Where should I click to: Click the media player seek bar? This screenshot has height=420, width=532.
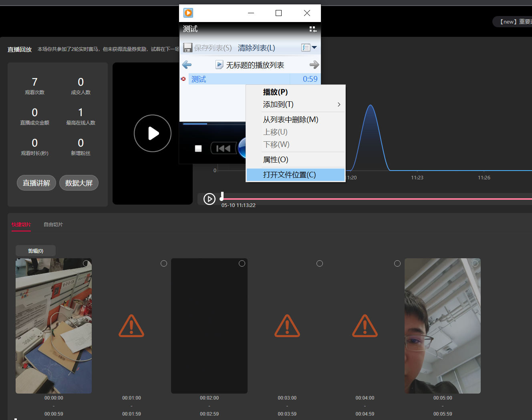click(214, 124)
